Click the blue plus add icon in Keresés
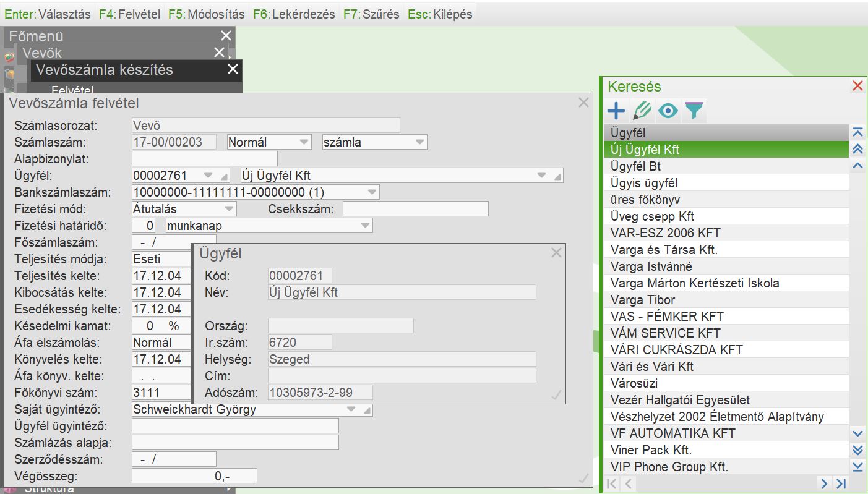Viewport: 868px width, 494px height. click(616, 111)
